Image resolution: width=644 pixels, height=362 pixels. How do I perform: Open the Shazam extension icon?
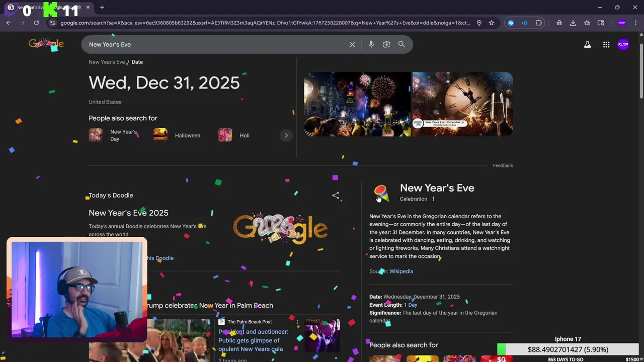(511, 23)
